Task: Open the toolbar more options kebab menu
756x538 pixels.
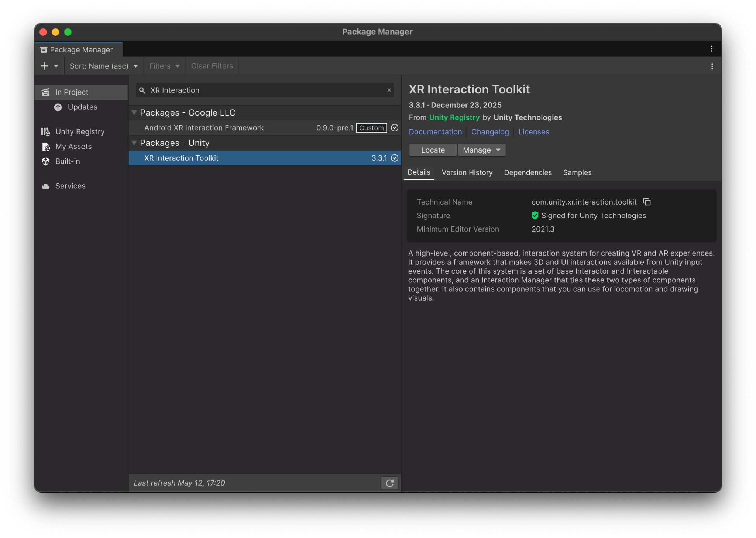Action: click(712, 66)
